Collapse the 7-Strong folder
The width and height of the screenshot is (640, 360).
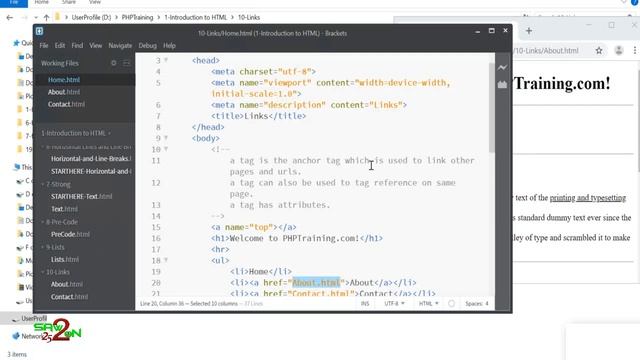click(56, 184)
